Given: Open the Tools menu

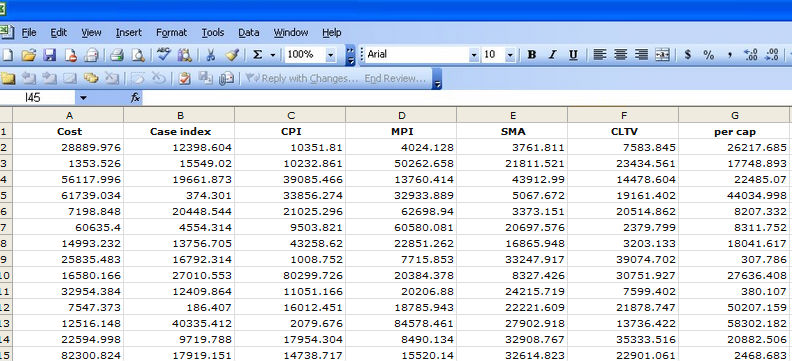Looking at the screenshot, I should pos(213,32).
